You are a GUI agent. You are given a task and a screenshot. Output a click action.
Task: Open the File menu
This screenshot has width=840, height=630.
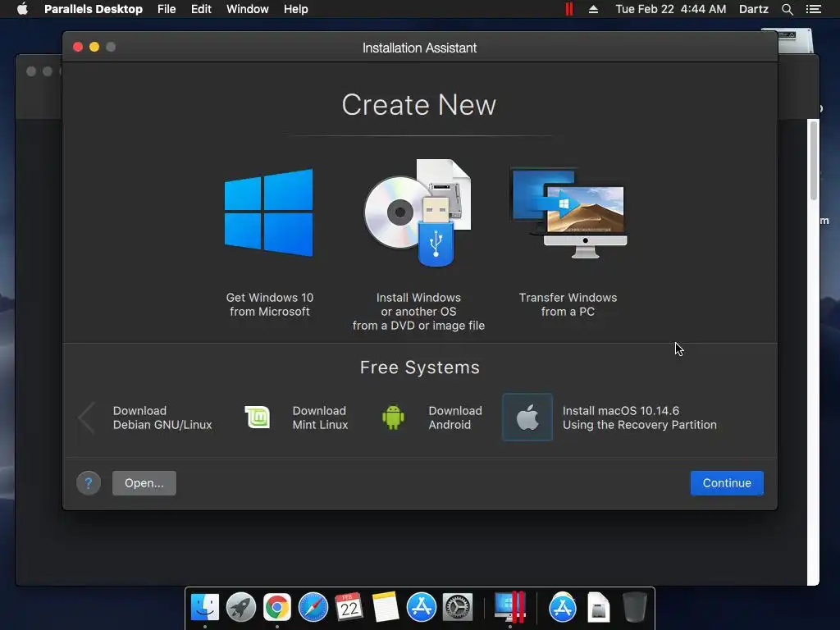coord(167,9)
